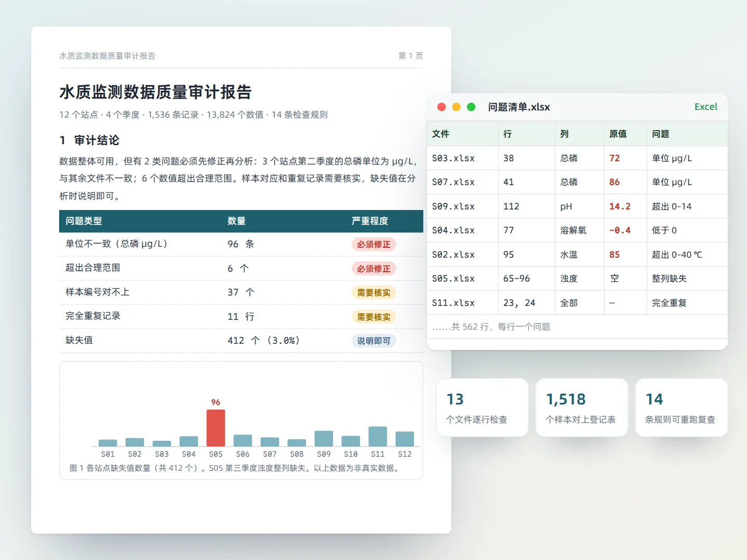The height and width of the screenshot is (560, 747).
Task: Click the Excel label in the window header
Action: (x=706, y=107)
